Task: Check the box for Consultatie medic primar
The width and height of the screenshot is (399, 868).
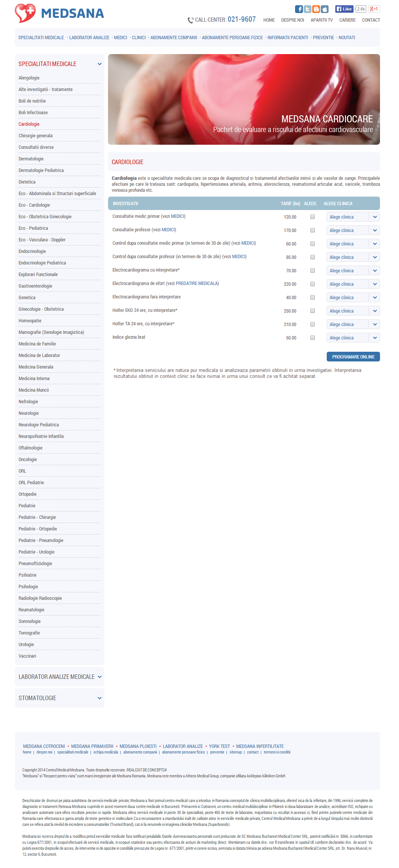Action: click(x=313, y=217)
